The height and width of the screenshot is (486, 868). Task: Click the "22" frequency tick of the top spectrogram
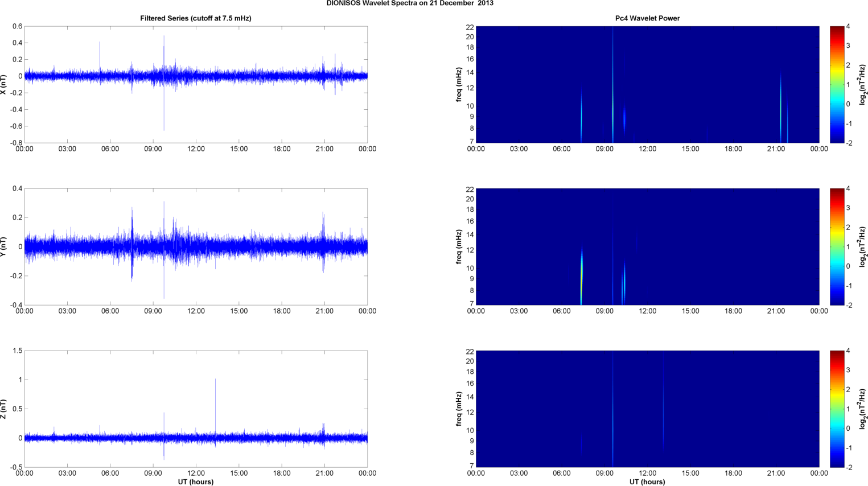pos(470,27)
